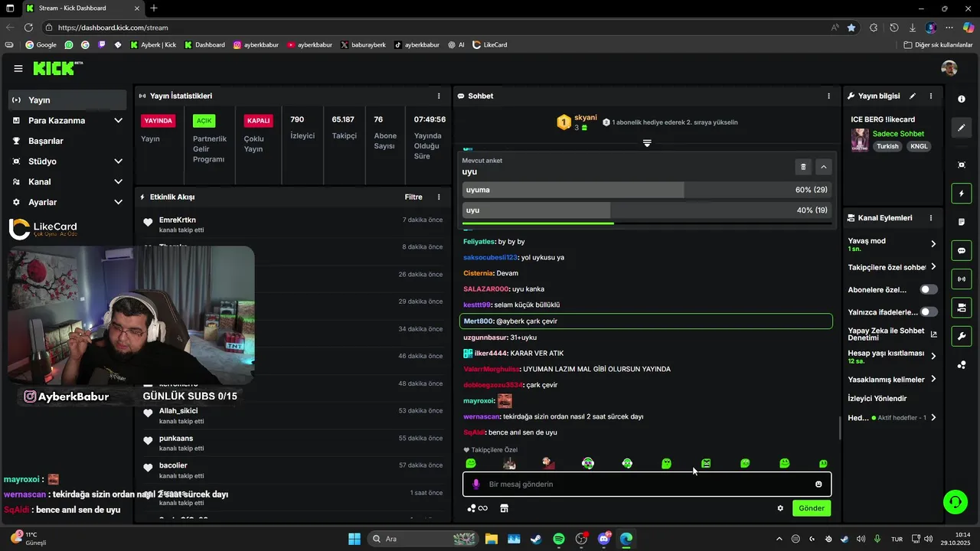The width and height of the screenshot is (980, 551).
Task: Click the Sadece Sohbet category link
Action: 898,134
